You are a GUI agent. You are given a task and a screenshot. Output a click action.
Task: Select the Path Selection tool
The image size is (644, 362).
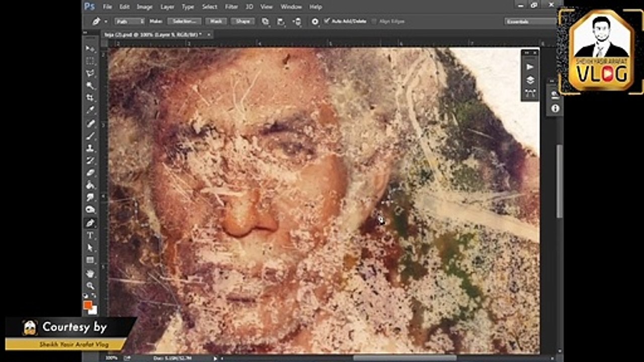pos(90,247)
